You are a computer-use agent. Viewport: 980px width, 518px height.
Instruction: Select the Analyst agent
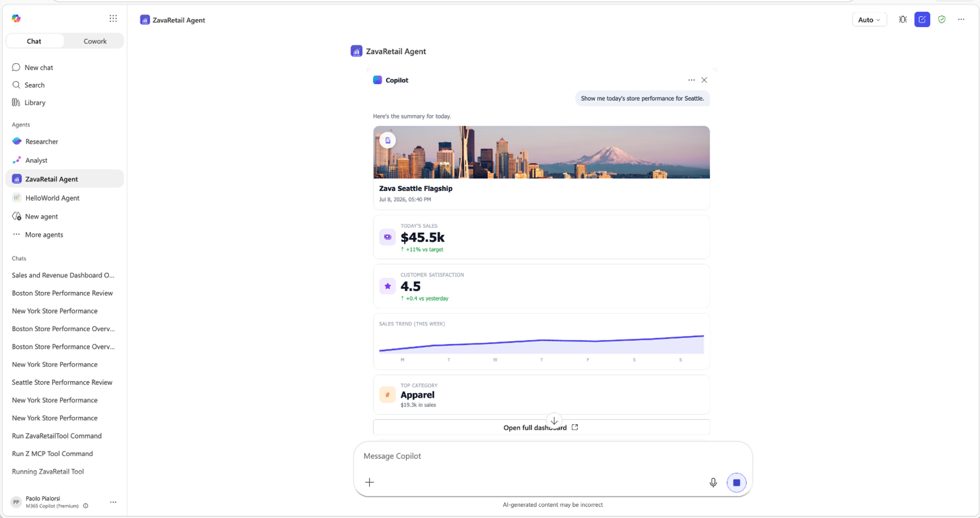pos(64,160)
